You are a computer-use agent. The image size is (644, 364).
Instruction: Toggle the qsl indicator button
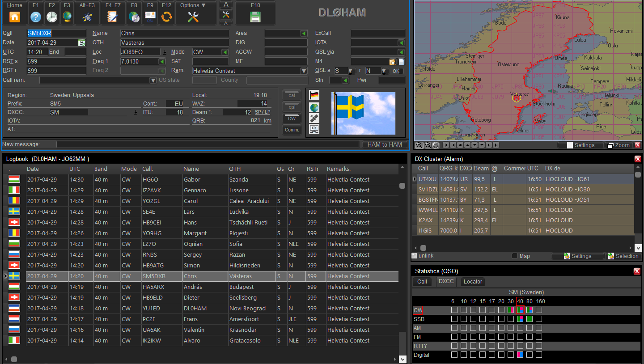292,107
